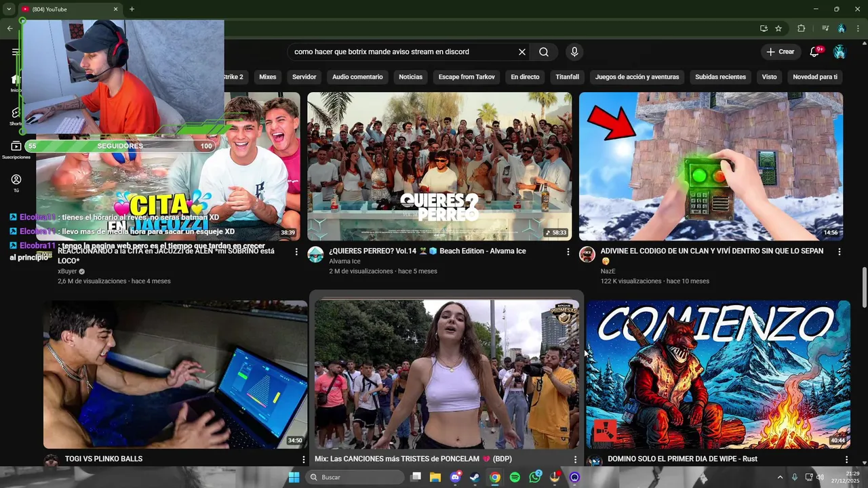Expand hidden system tray icons

click(x=780, y=477)
